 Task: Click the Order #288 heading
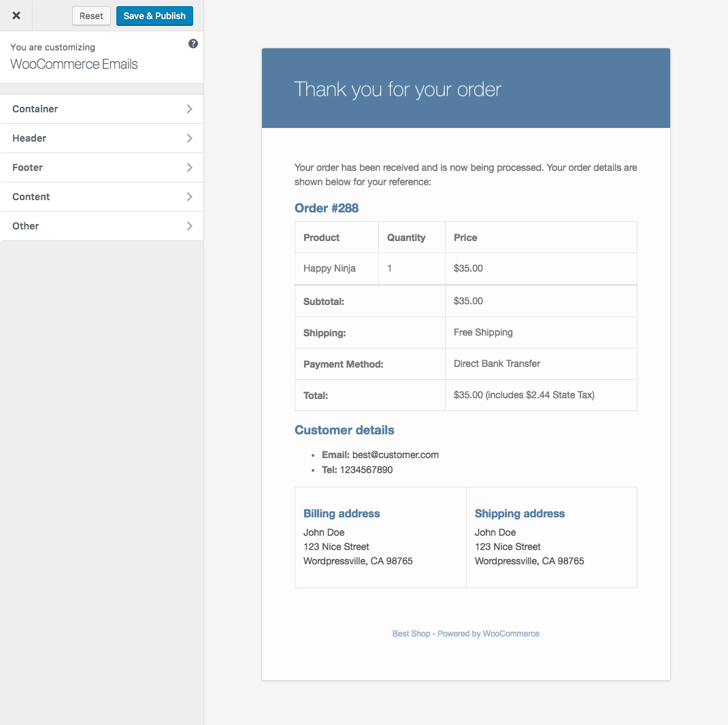click(x=327, y=208)
